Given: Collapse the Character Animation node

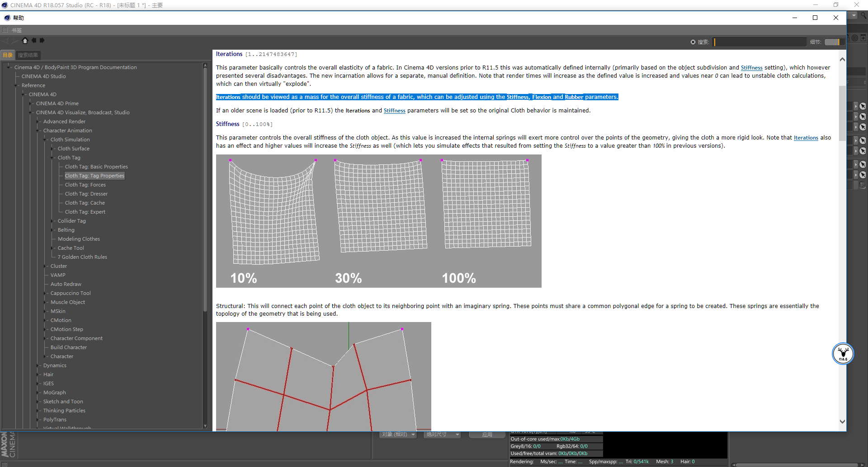Looking at the screenshot, I should (38, 131).
